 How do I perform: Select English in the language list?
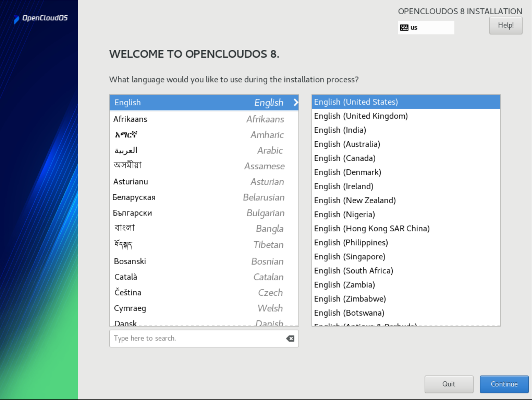204,102
